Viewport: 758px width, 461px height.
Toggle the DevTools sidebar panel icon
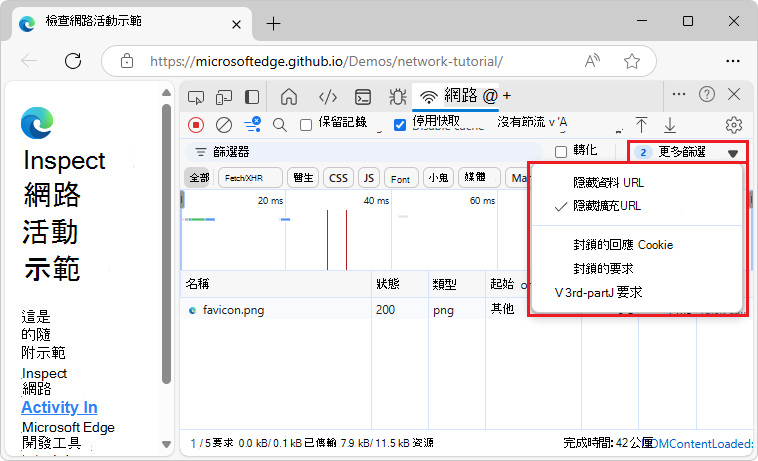[252, 97]
